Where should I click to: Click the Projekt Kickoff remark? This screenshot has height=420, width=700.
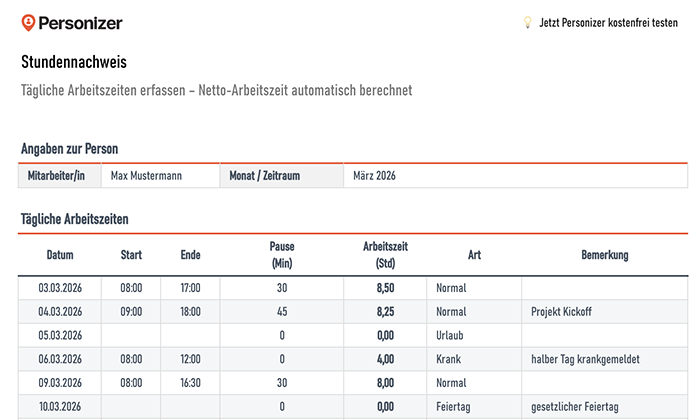pyautogui.click(x=605, y=312)
